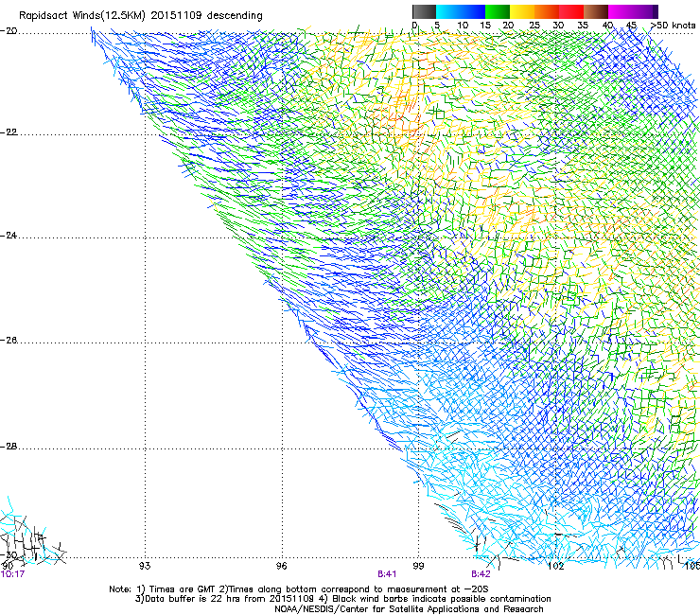Click the 'NOAA/NESDIS/Center for Satellite Applications' credit line
Image resolution: width=700 pixels, height=615 pixels.
(409, 609)
